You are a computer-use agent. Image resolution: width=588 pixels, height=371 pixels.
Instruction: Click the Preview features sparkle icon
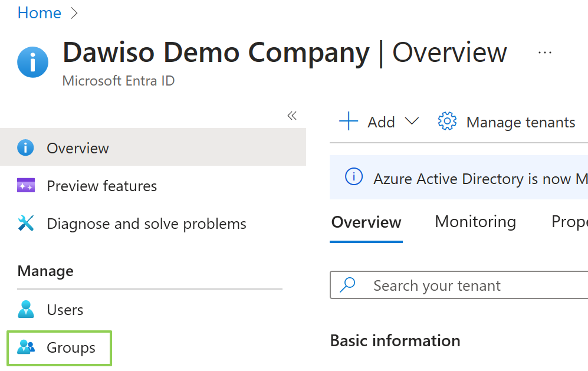click(x=26, y=186)
